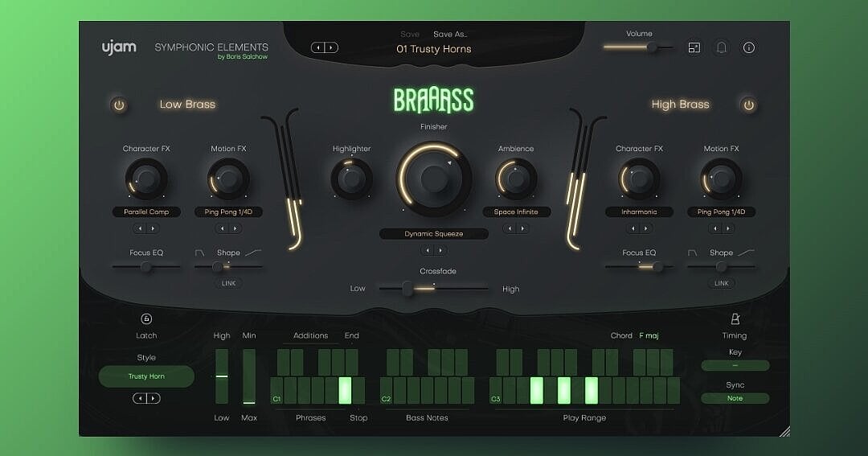The image size is (868, 456).
Task: Select next style arrow
Action: coord(154,398)
